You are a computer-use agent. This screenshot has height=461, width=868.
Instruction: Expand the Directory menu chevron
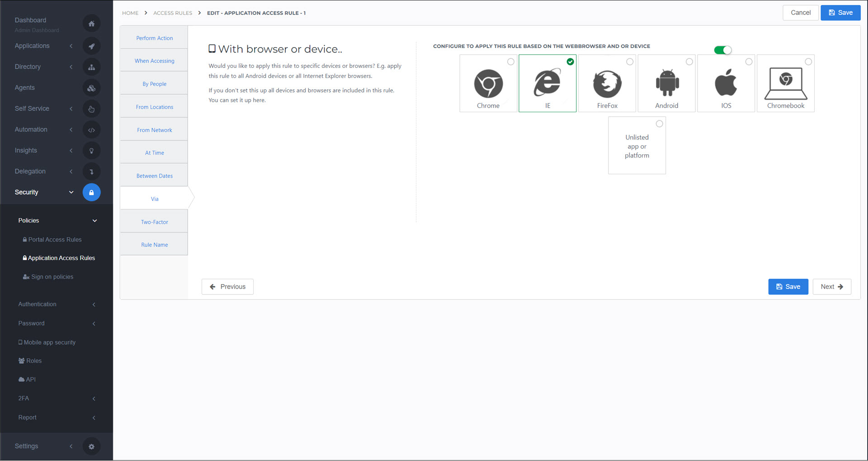[x=71, y=67]
